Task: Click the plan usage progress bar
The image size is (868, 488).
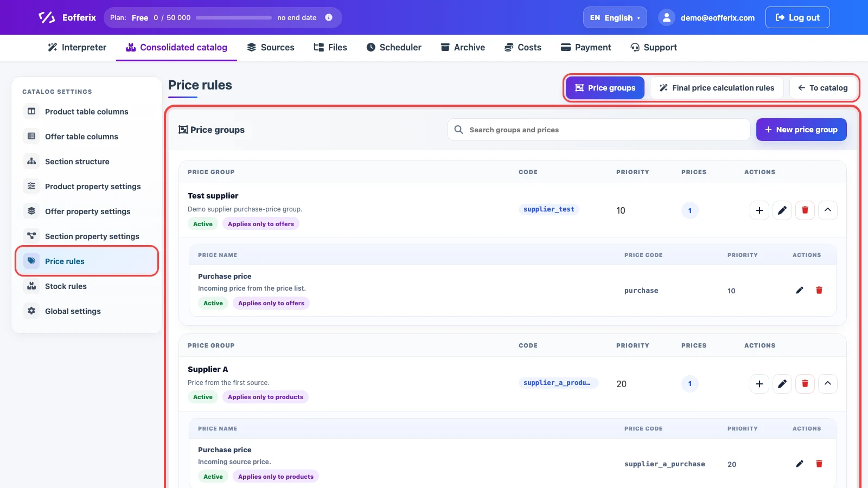Action: click(234, 17)
